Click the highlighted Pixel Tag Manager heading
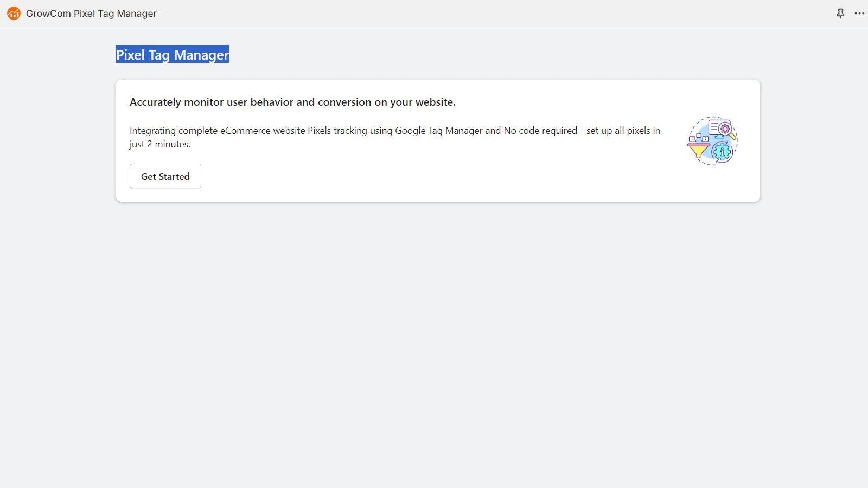This screenshot has height=488, width=868. [x=173, y=54]
